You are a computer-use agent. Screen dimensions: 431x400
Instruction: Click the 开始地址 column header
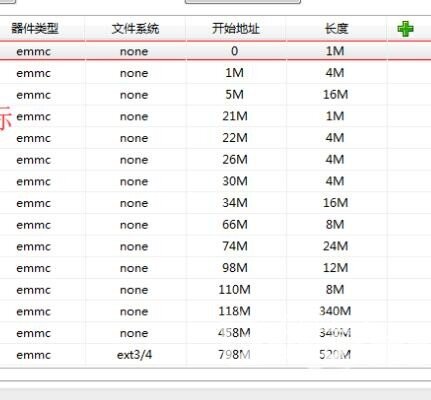pos(236,29)
